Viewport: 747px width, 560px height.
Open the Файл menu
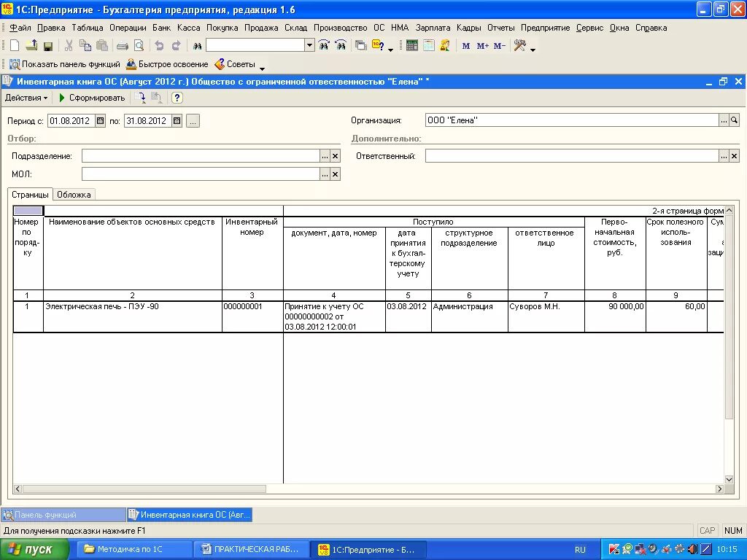[20, 28]
